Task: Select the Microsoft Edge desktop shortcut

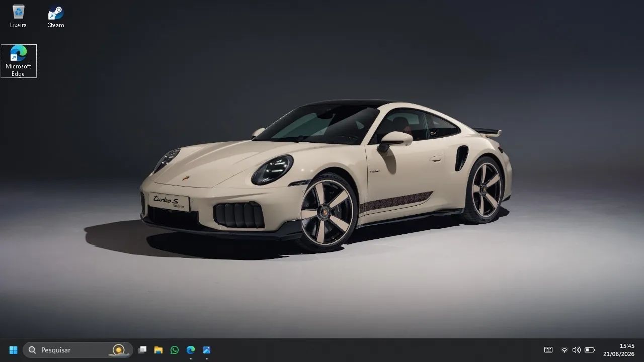Action: coord(18,61)
